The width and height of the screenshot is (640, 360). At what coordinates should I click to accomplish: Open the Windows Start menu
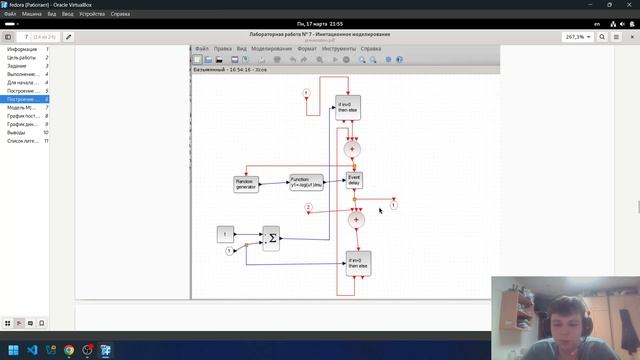(x=13, y=350)
